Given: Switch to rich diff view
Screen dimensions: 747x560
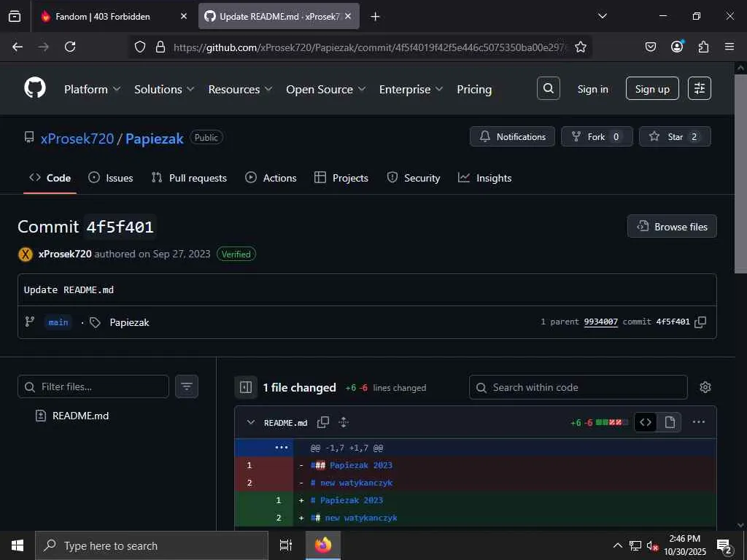Looking at the screenshot, I should pyautogui.click(x=670, y=422).
